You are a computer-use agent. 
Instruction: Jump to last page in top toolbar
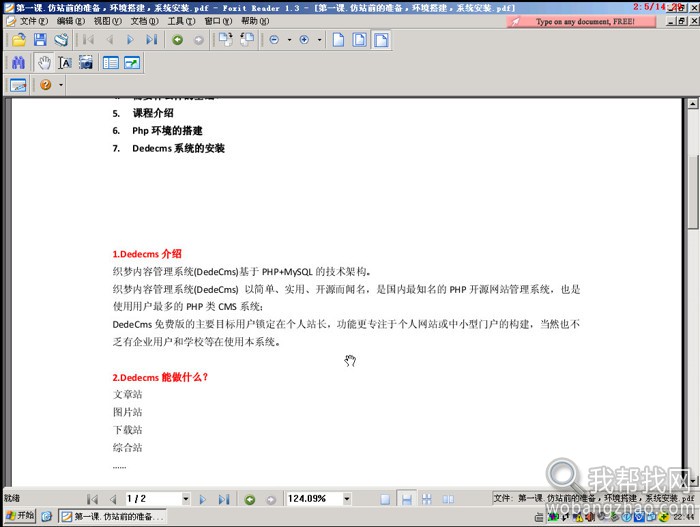click(151, 40)
